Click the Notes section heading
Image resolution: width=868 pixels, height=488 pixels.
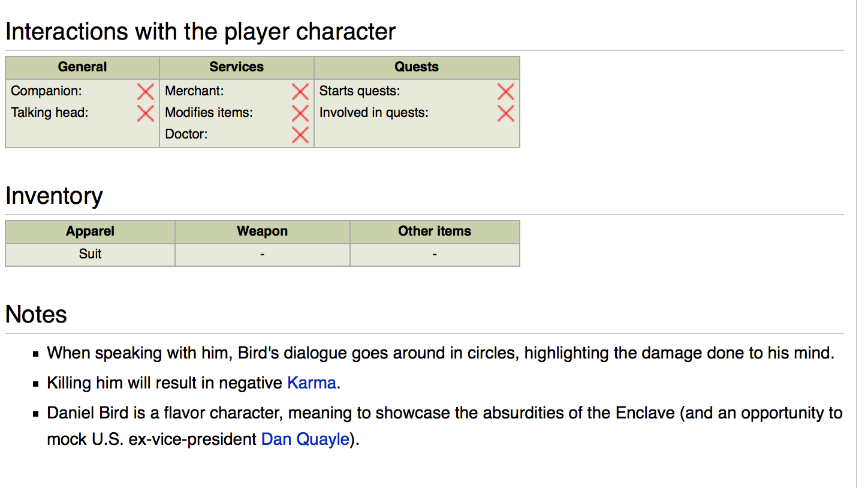pyautogui.click(x=36, y=314)
